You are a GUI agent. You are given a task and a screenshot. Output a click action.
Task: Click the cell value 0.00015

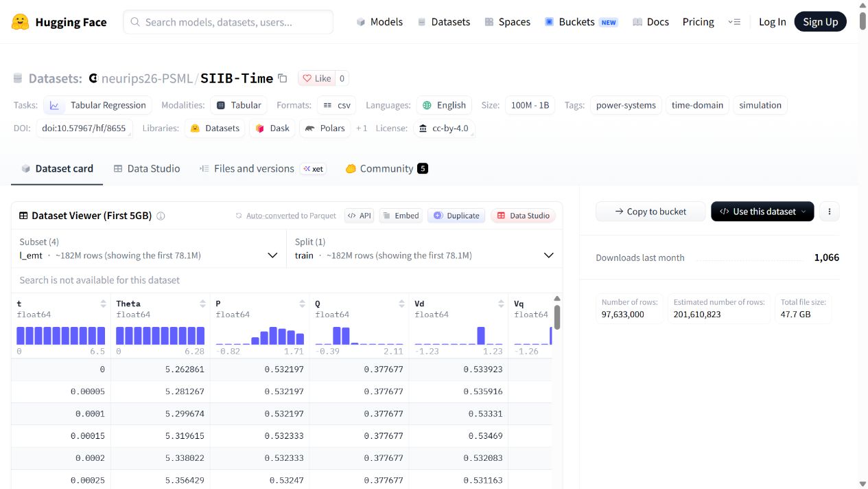[88, 436]
